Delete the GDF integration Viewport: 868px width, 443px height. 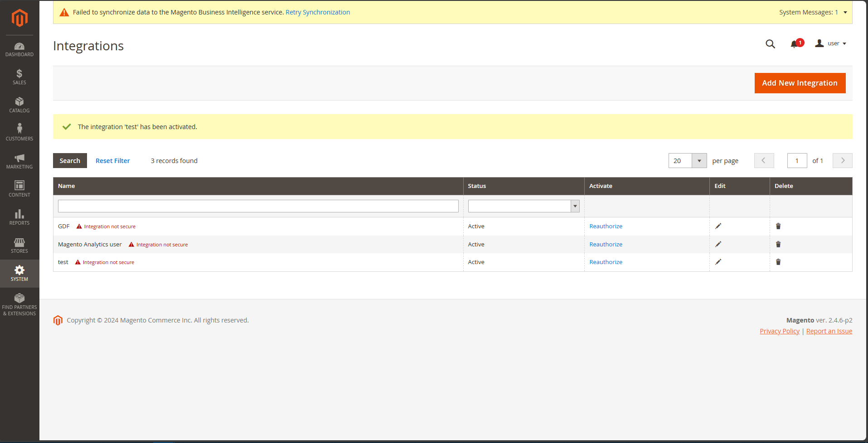(x=778, y=226)
